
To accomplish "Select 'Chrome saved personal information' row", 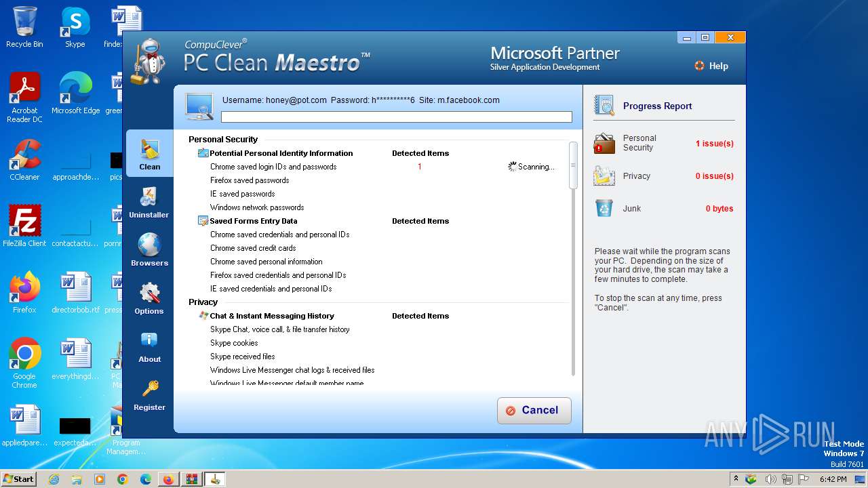I will click(267, 262).
